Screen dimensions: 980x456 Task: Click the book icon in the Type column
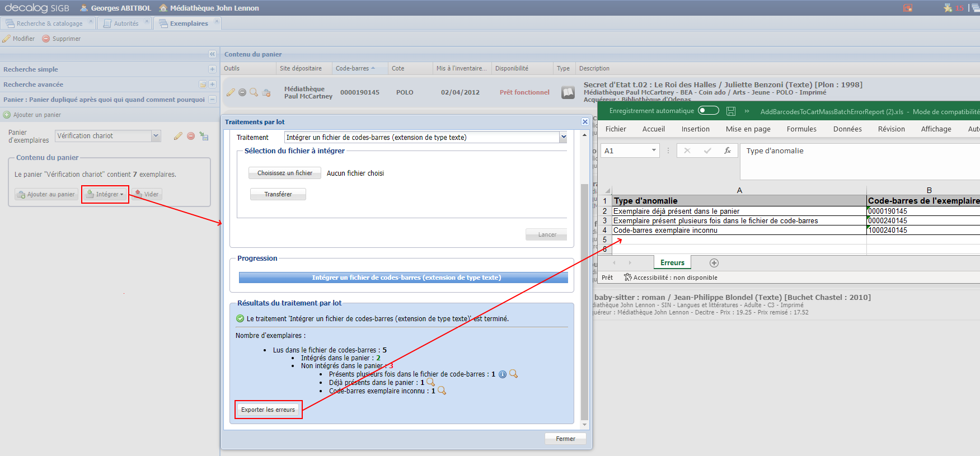(568, 92)
